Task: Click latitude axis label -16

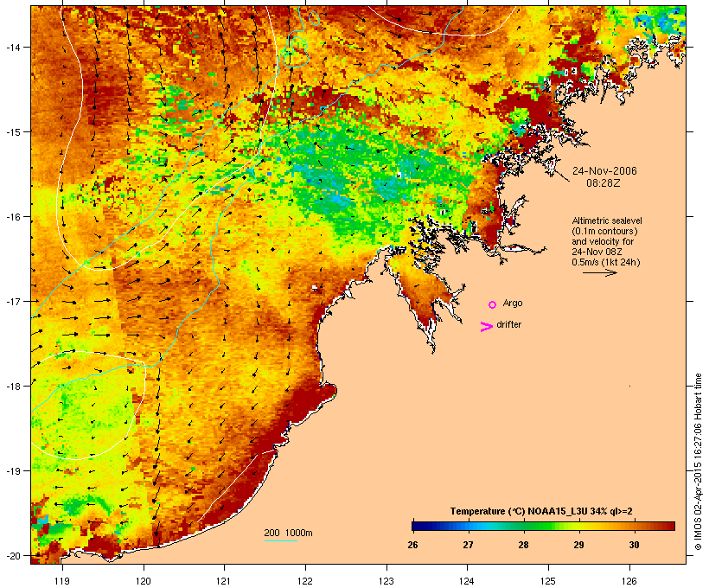Action: click(13, 217)
